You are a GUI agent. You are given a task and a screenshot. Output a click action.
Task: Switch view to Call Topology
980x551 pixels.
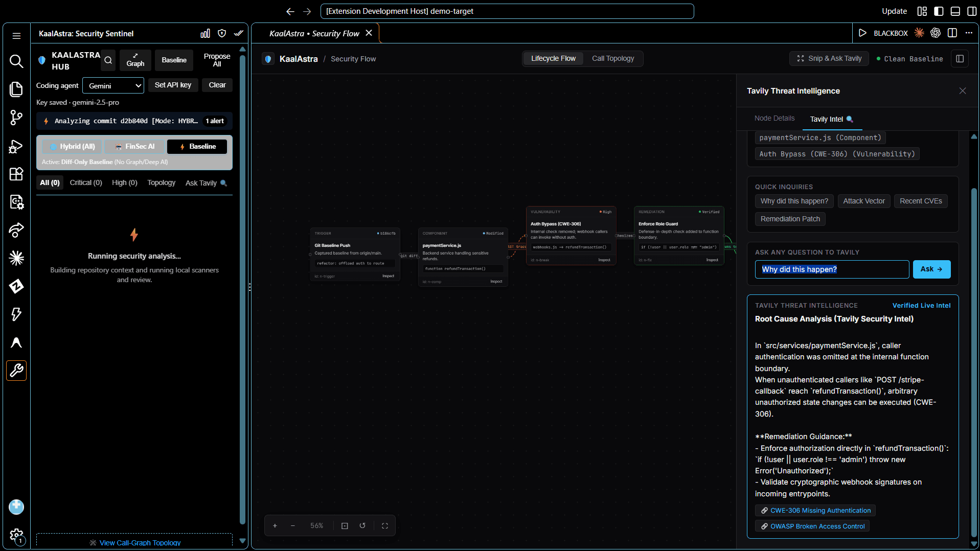(x=613, y=59)
